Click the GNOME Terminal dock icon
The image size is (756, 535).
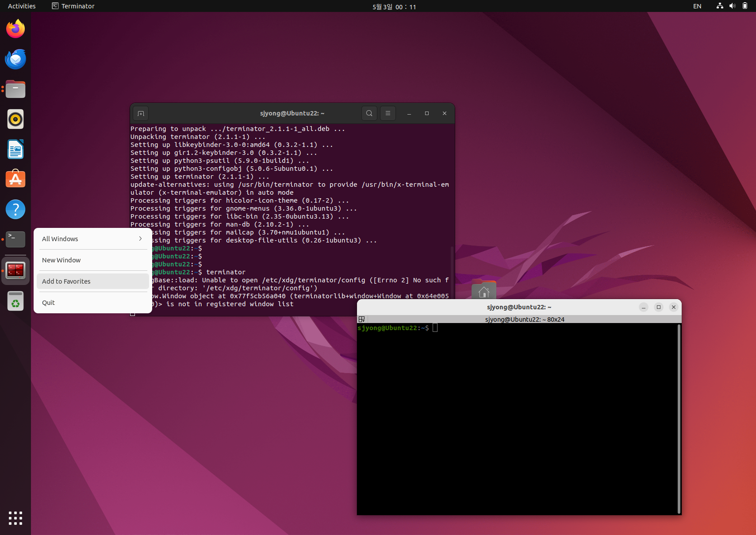[x=15, y=239]
